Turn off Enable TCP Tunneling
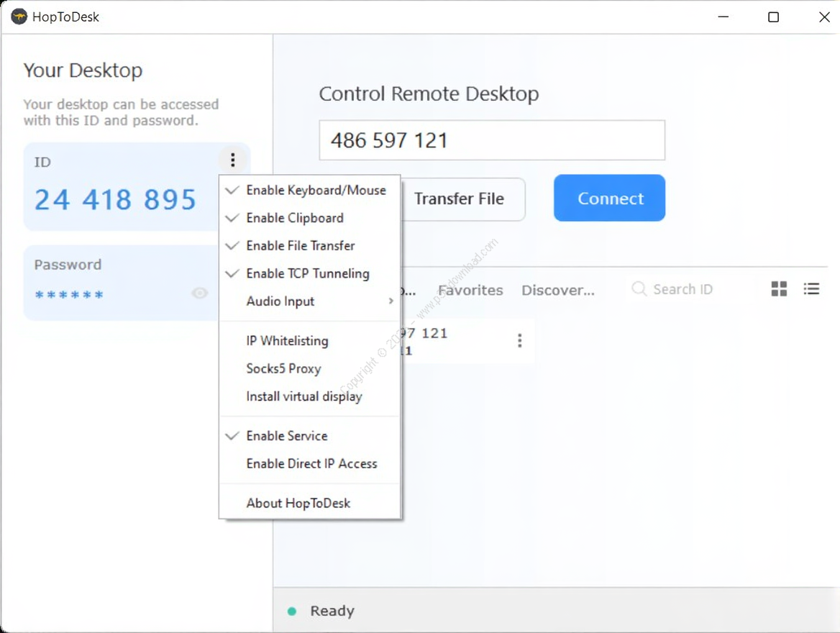 (307, 274)
